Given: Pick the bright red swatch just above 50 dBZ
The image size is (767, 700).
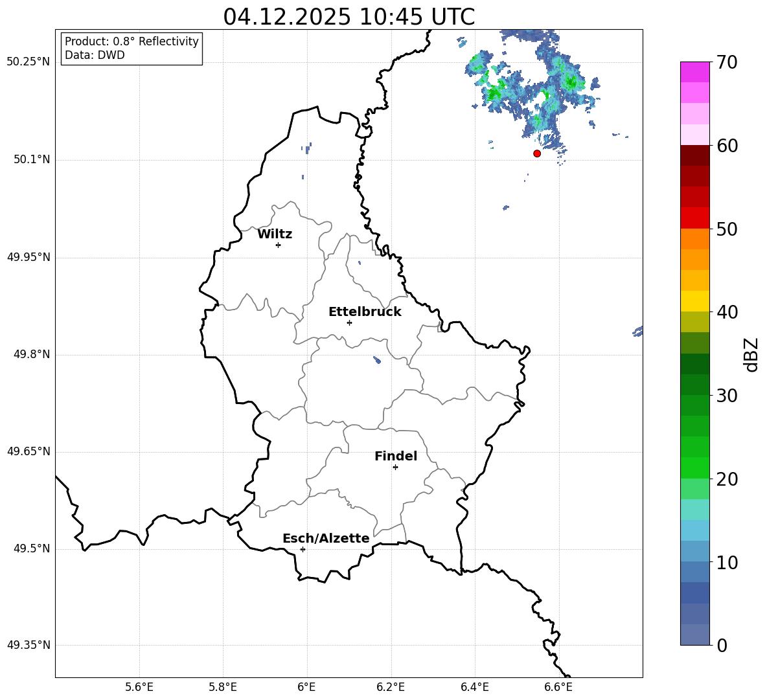Looking at the screenshot, I should tap(694, 218).
